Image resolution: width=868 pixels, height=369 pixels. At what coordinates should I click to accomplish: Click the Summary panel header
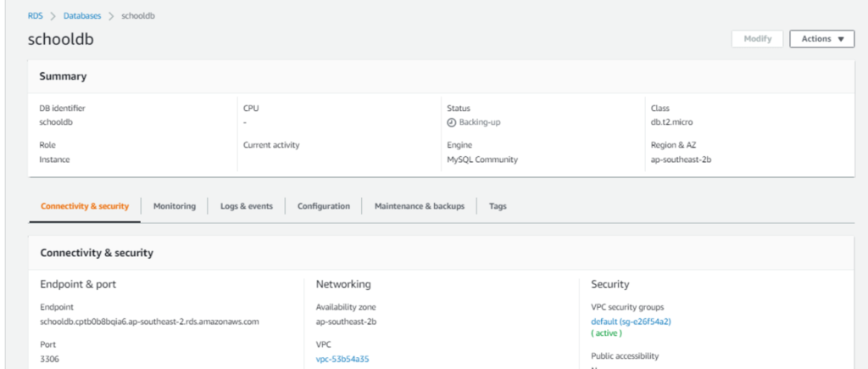(64, 76)
